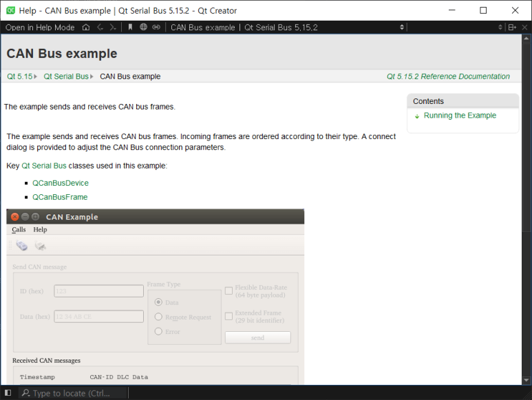This screenshot has width=532, height=400.
Task: Check the Extended Frame checkbox
Action: (x=228, y=316)
